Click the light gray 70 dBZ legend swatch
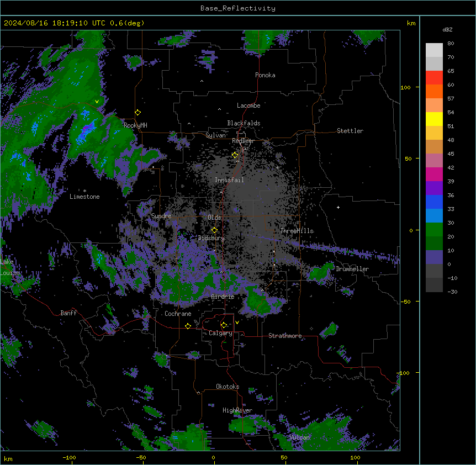Viewport: 476px width, 465px height. pyautogui.click(x=434, y=50)
